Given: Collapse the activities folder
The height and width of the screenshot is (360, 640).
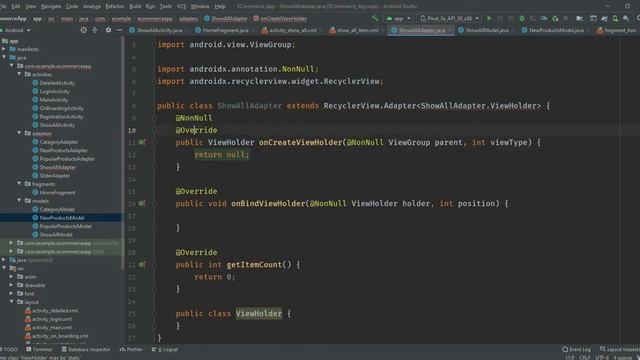Looking at the screenshot, I should coord(19,74).
